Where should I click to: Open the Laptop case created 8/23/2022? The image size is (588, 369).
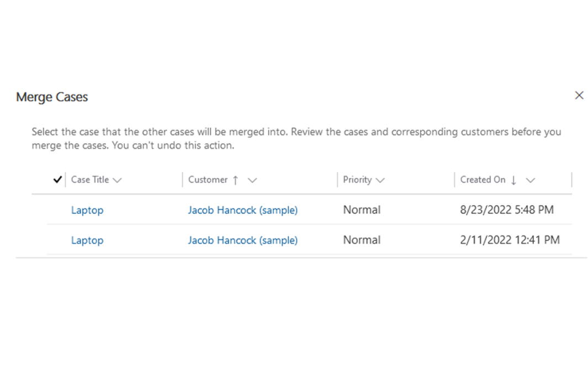coord(87,210)
